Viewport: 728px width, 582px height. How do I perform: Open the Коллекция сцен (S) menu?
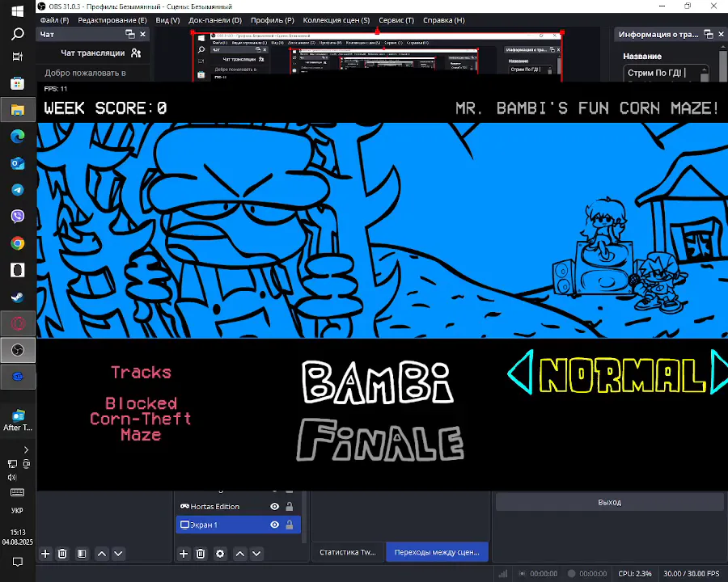pyautogui.click(x=336, y=20)
